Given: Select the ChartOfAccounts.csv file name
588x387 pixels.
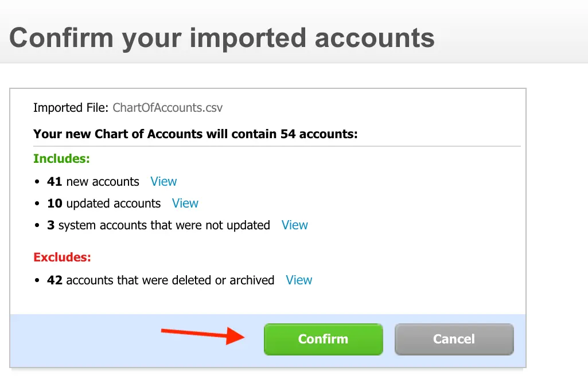Looking at the screenshot, I should [167, 107].
